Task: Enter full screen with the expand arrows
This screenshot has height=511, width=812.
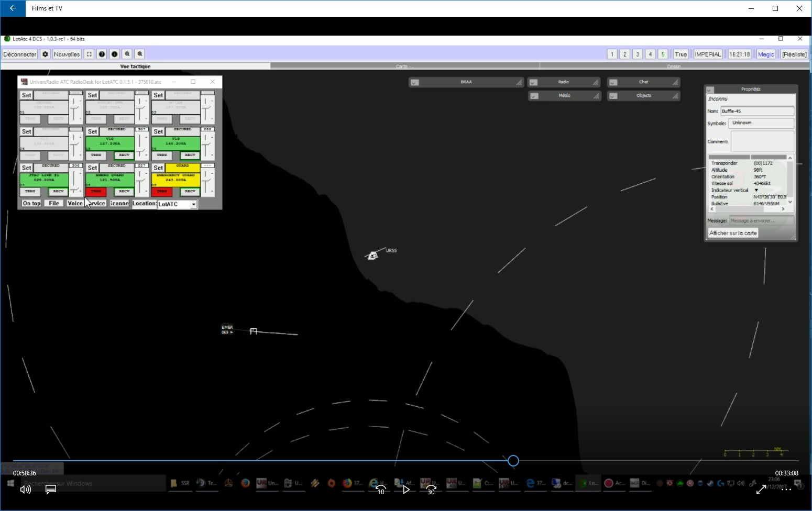Action: click(761, 490)
